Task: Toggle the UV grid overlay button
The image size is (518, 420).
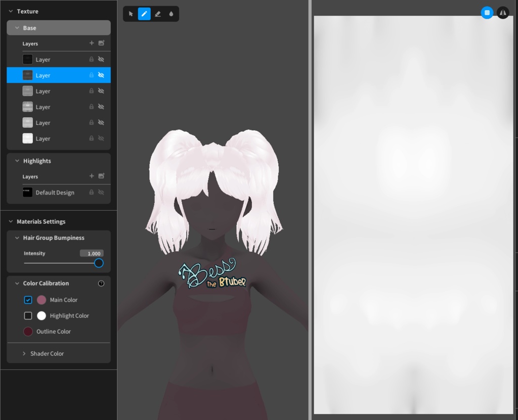Action: coord(487,13)
